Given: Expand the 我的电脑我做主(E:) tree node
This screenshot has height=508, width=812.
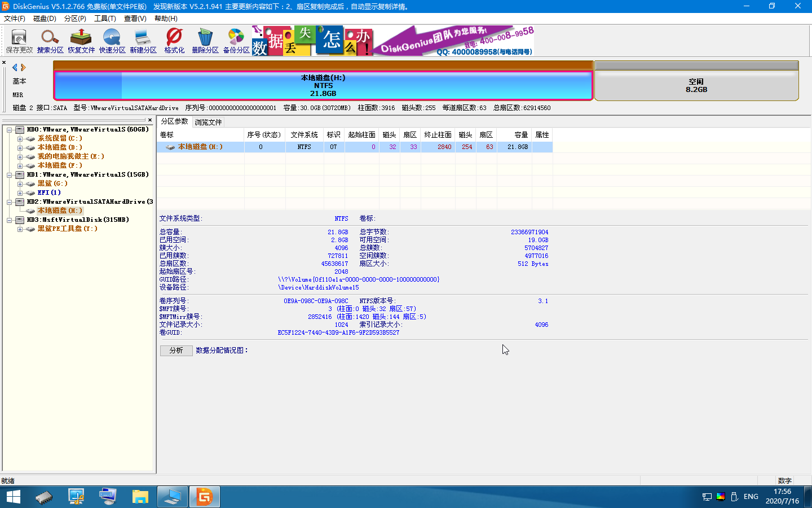Looking at the screenshot, I should tap(20, 157).
